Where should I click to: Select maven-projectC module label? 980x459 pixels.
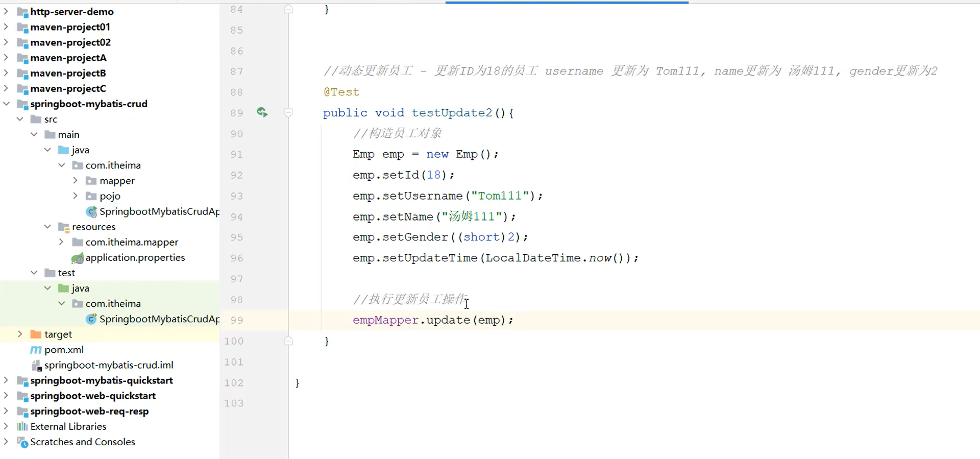[68, 88]
